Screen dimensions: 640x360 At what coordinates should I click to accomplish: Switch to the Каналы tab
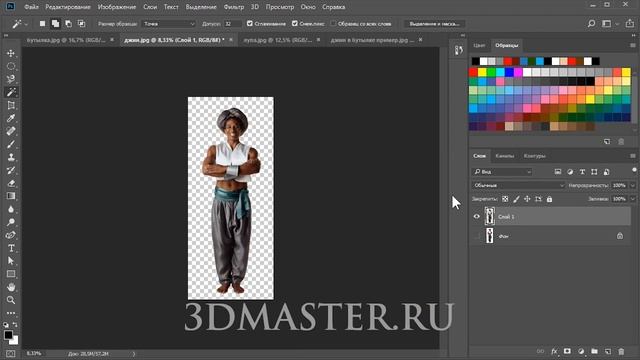coord(504,156)
